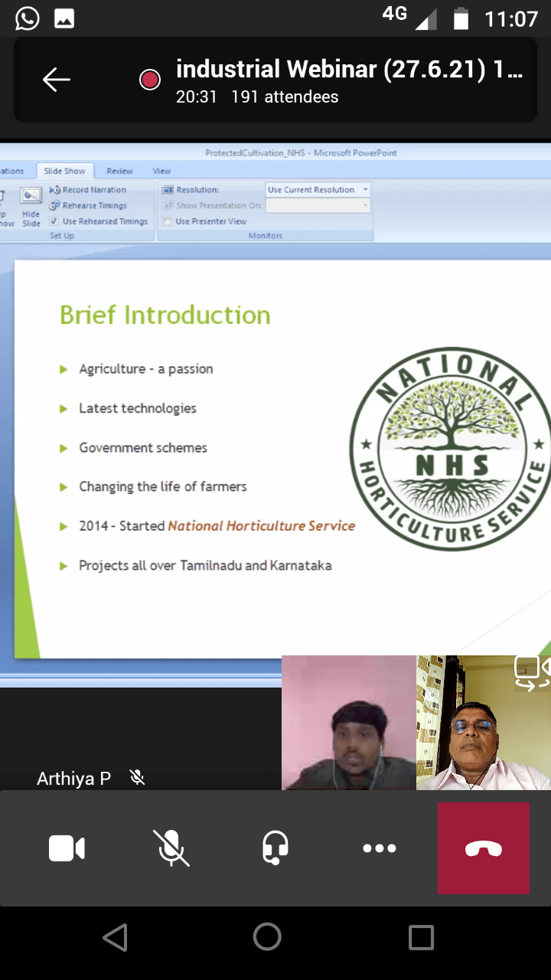Unmute the microphone
The image size is (551, 980).
(171, 848)
